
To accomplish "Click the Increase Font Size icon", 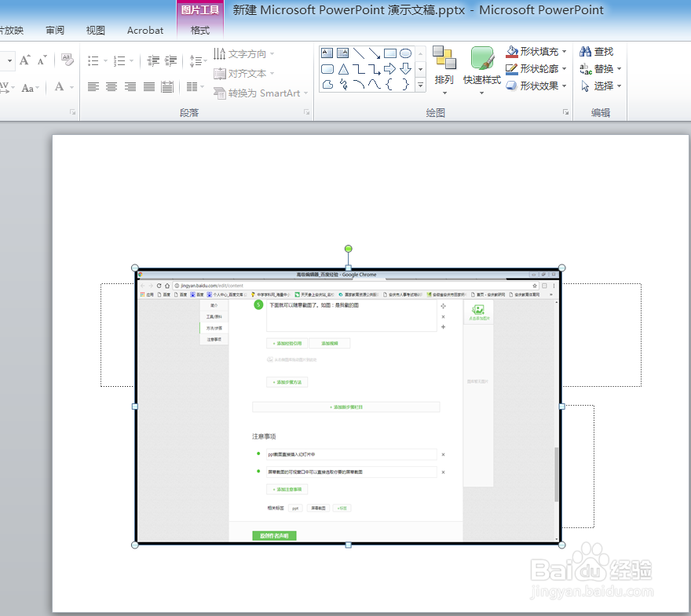I will click(25, 60).
